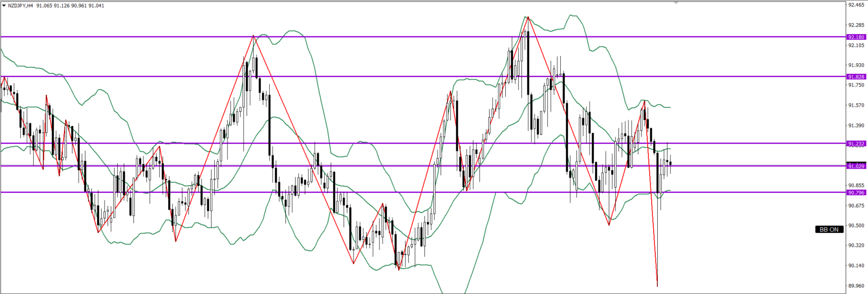This screenshot has width=868, height=294.
Task: Click the red zigzag bottom spike near 89.960
Action: click(657, 285)
